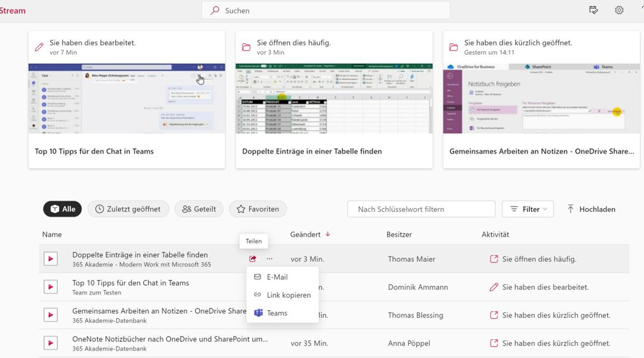This screenshot has height=358, width=644.
Task: Sort by the Geändert column header
Action: pyautogui.click(x=305, y=234)
